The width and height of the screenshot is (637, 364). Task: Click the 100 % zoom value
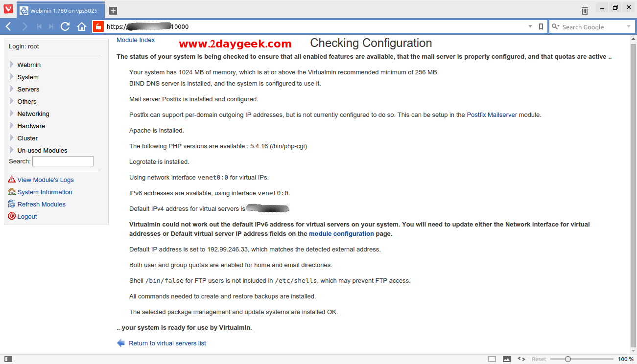coord(625,359)
